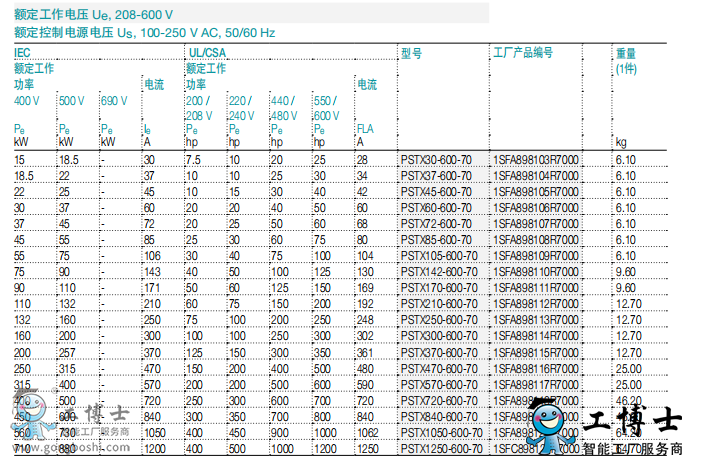Click the UL/CSA column group header
Screen dimensions: 704x467
207,53
